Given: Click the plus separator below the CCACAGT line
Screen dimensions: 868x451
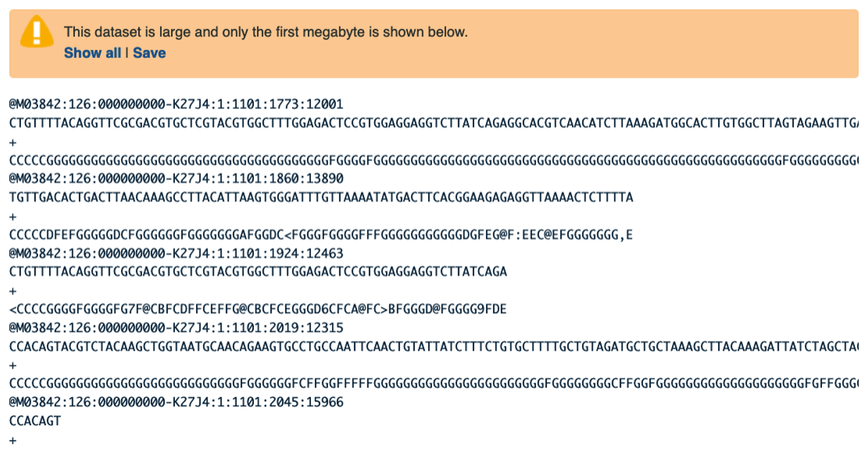Looking at the screenshot, I should (13, 440).
